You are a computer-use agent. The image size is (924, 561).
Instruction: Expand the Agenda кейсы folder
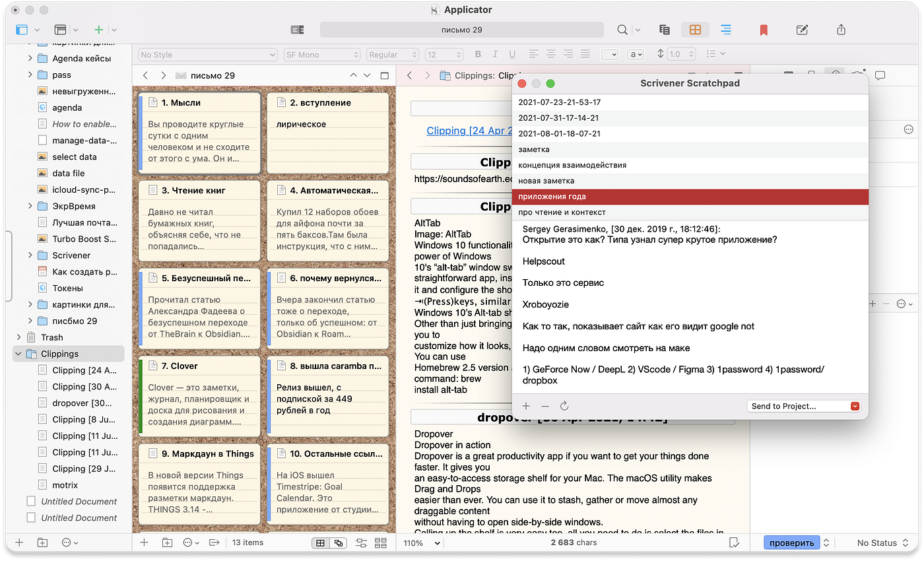click(30, 58)
